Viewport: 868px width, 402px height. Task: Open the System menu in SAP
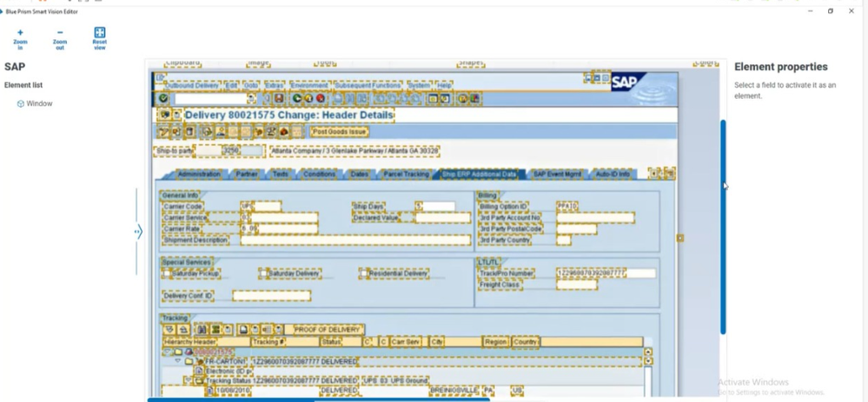tap(419, 86)
